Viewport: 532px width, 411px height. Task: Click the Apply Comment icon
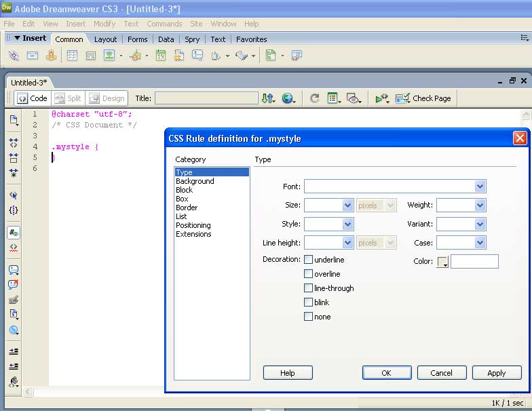[14, 270]
